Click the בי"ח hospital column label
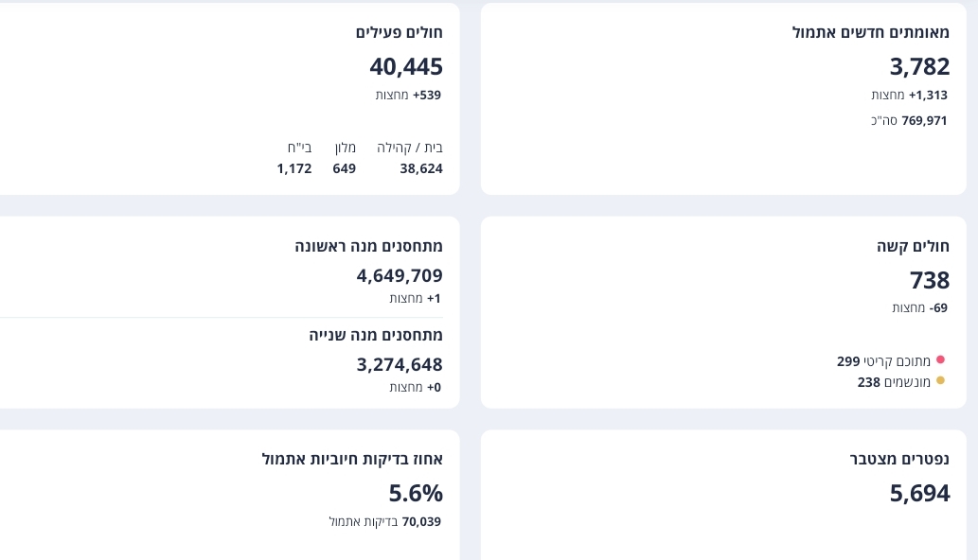 299,148
